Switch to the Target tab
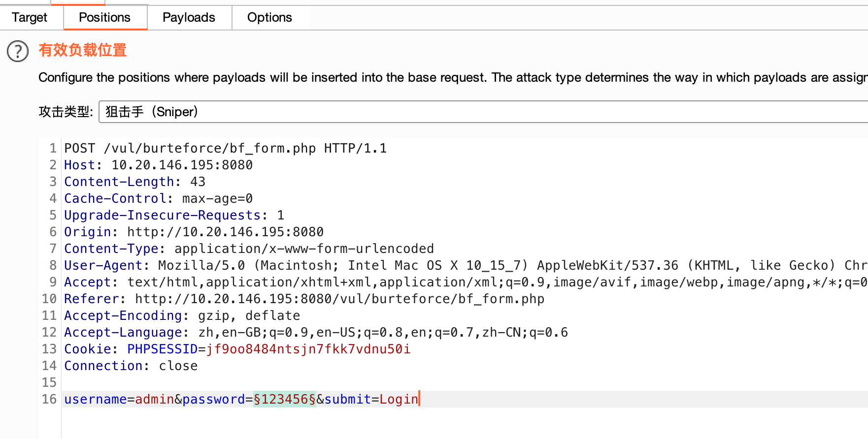 30,18
